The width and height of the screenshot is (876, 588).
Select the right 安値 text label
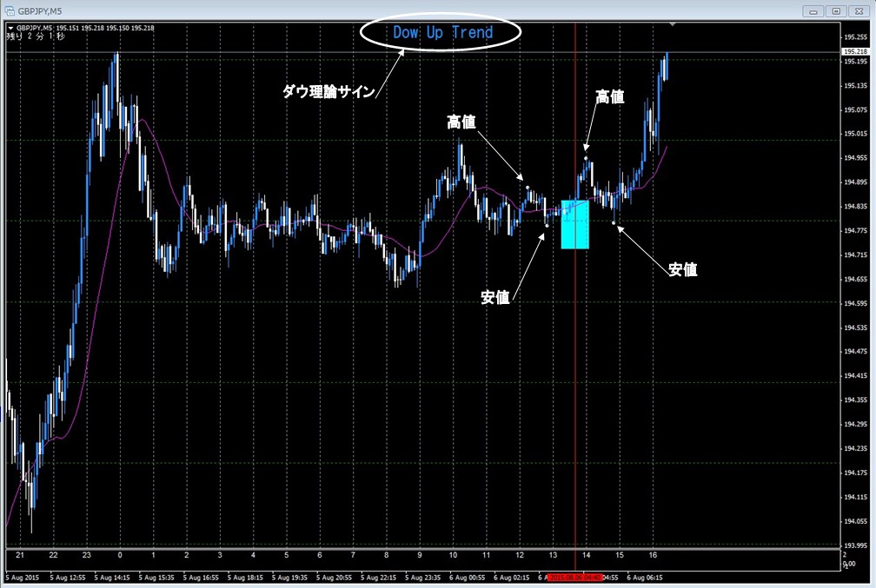[683, 270]
